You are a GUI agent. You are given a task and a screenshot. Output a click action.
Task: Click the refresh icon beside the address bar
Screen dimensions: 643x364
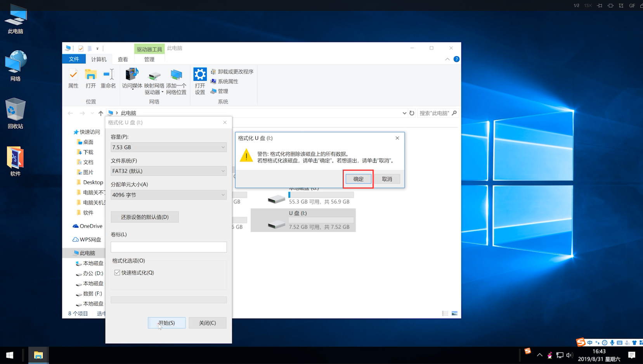(412, 113)
